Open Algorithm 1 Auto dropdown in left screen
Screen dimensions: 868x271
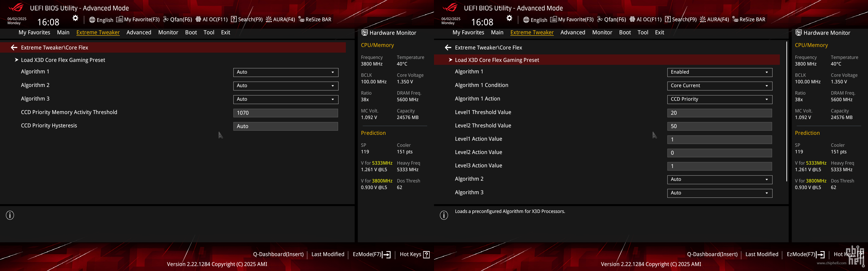pyautogui.click(x=286, y=72)
